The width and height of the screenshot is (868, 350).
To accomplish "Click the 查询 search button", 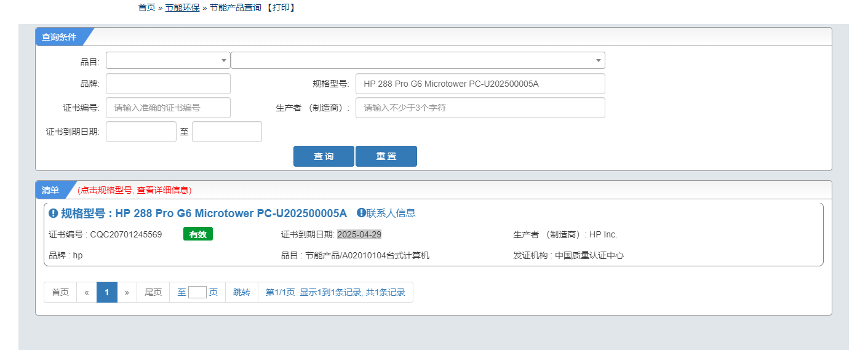I will tap(324, 156).
